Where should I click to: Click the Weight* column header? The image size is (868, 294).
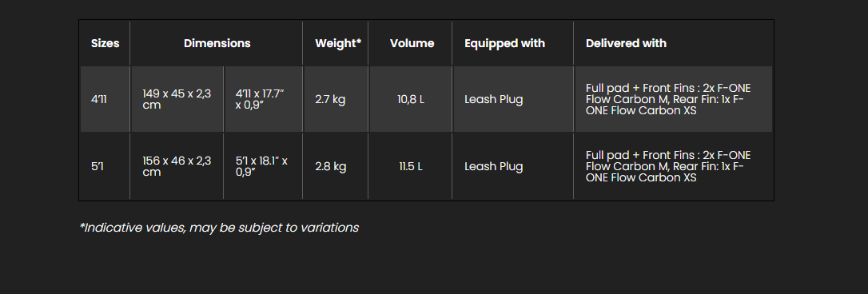[x=336, y=43]
